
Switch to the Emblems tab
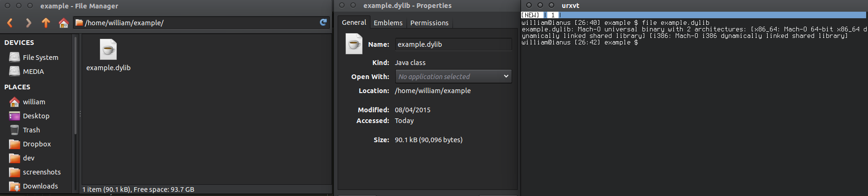[388, 23]
